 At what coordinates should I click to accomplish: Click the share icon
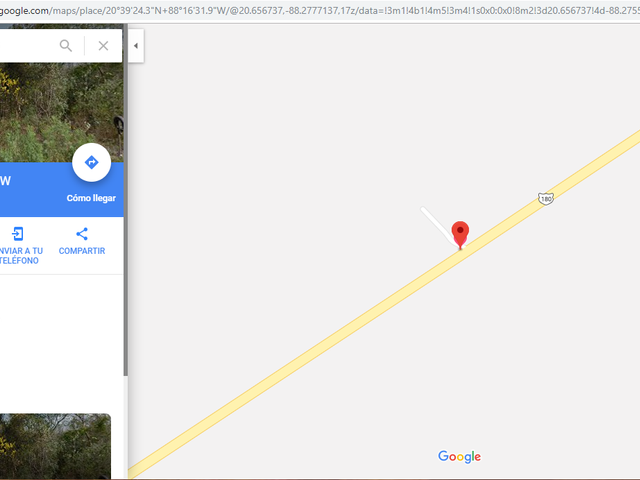82,234
